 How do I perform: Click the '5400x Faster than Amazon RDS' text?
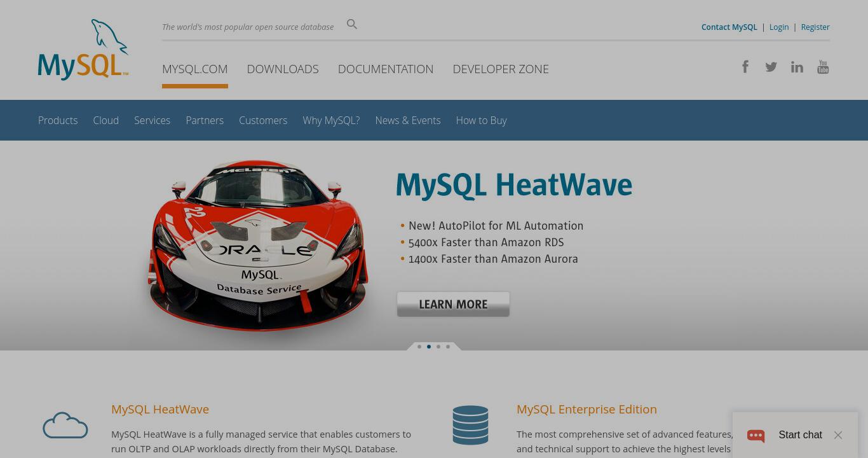click(x=486, y=242)
